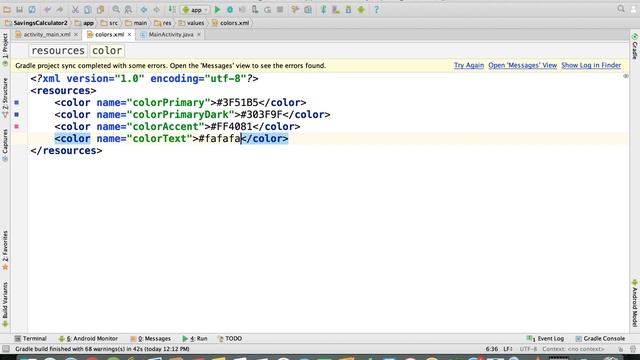
Task: Click the color XML breadcrumb
Action: click(107, 51)
